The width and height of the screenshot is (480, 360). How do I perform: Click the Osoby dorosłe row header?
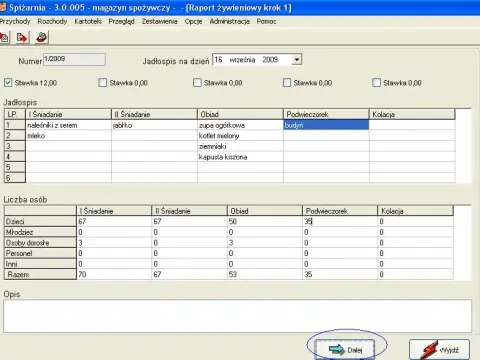[40, 243]
